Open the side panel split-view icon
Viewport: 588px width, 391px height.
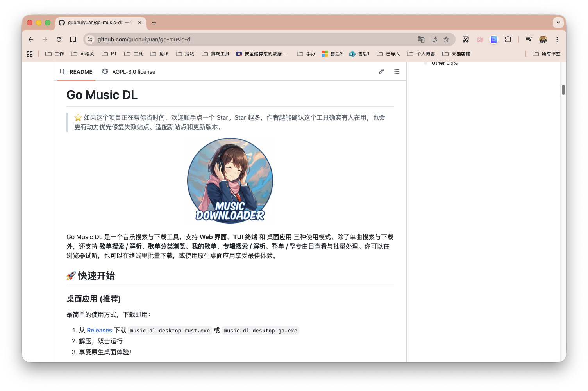(x=73, y=39)
